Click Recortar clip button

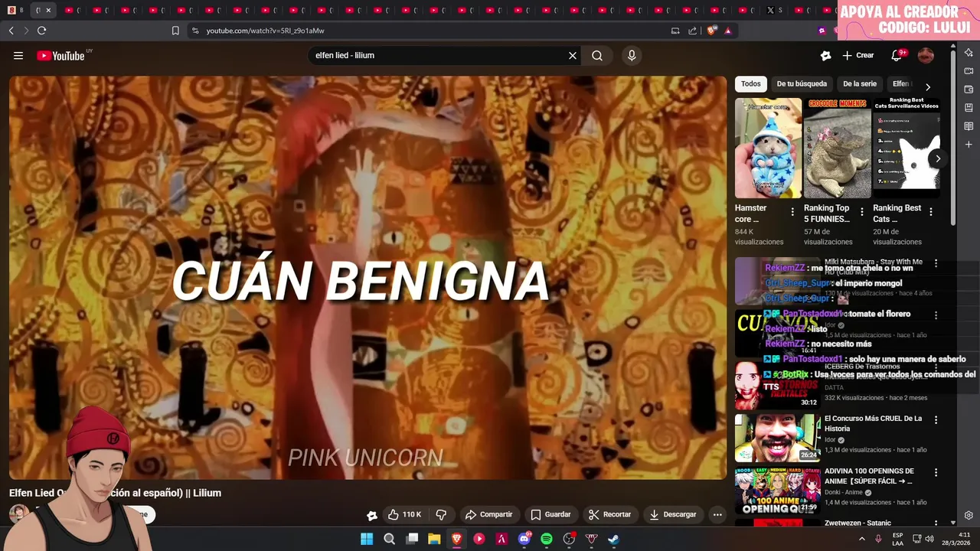(609, 514)
